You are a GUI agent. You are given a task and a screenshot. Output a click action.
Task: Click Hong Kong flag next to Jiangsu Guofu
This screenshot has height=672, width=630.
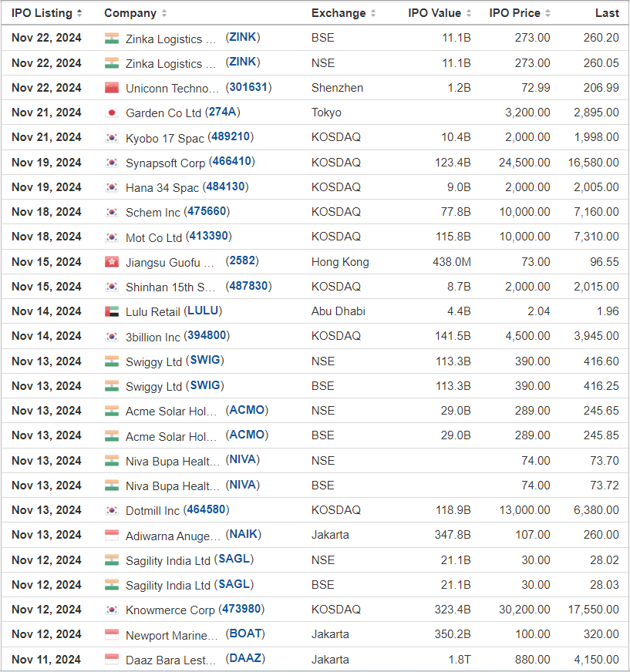pos(112,262)
